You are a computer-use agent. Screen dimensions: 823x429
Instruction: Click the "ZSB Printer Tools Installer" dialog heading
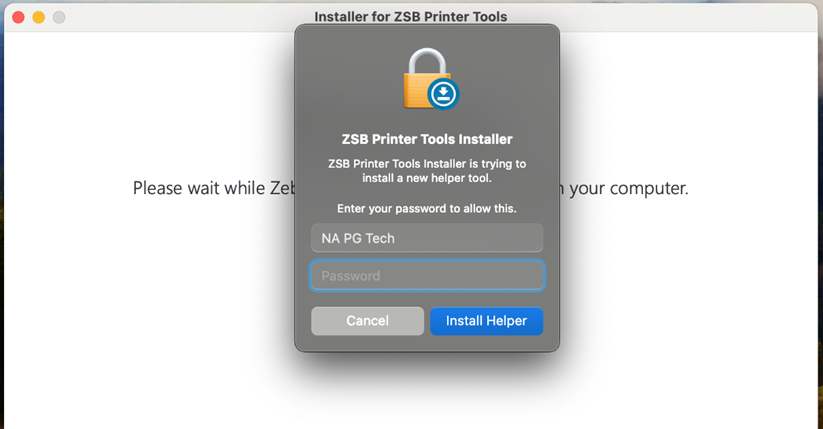coord(427,140)
